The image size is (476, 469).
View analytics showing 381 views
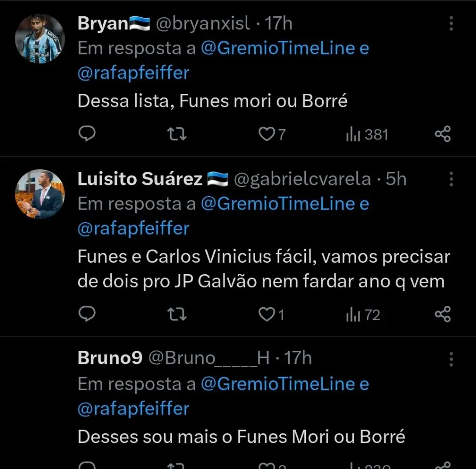point(367,135)
